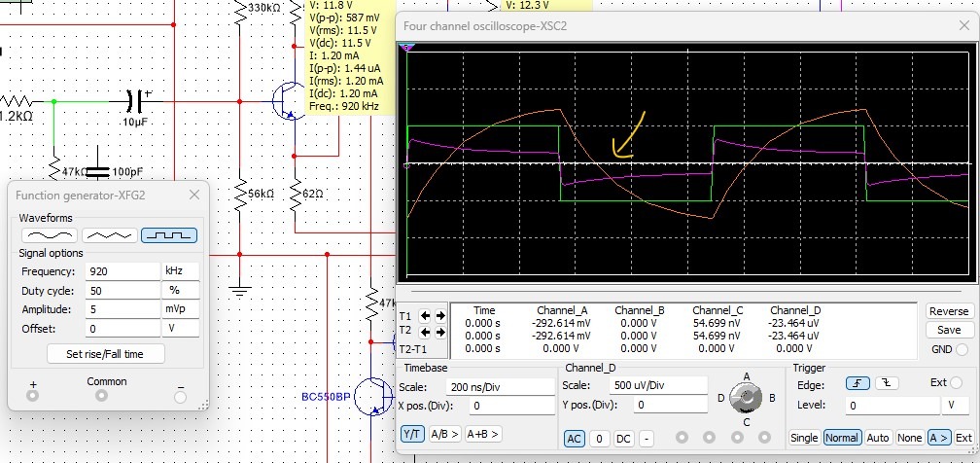Click the 56kΩ resistor in the schematic

point(240,194)
